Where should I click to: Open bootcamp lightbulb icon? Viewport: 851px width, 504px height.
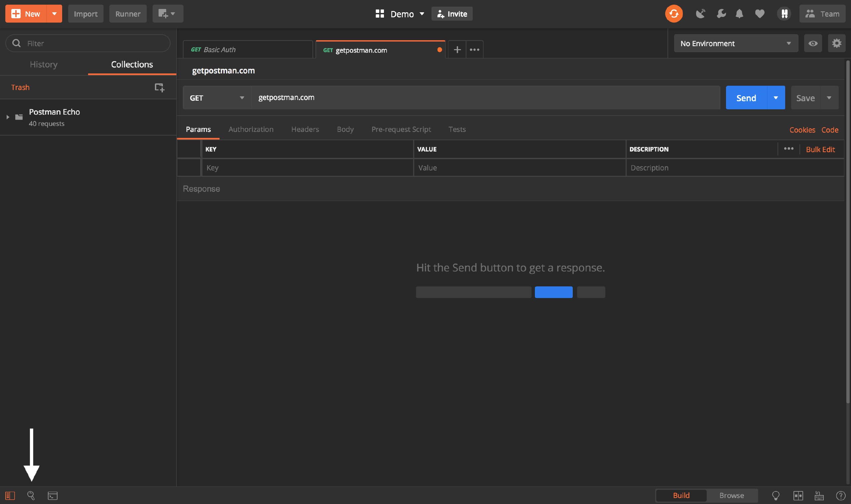[776, 495]
